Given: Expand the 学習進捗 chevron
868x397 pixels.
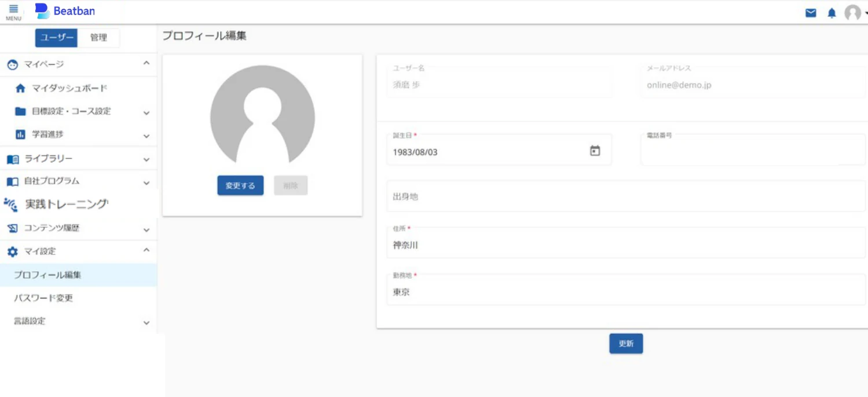Looking at the screenshot, I should pyautogui.click(x=147, y=136).
